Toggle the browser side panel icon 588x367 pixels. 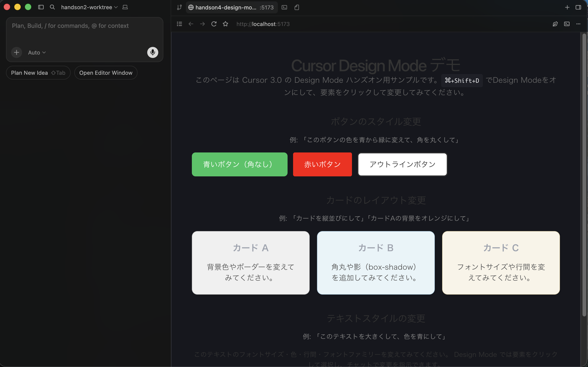pyautogui.click(x=579, y=7)
